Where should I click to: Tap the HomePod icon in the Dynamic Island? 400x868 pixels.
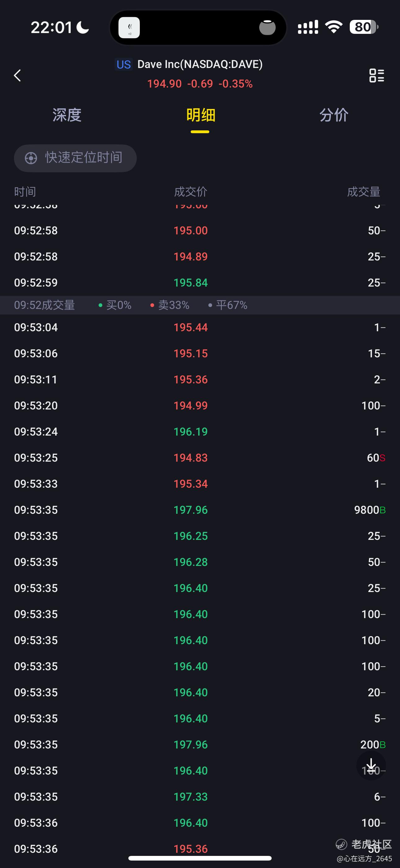267,28
